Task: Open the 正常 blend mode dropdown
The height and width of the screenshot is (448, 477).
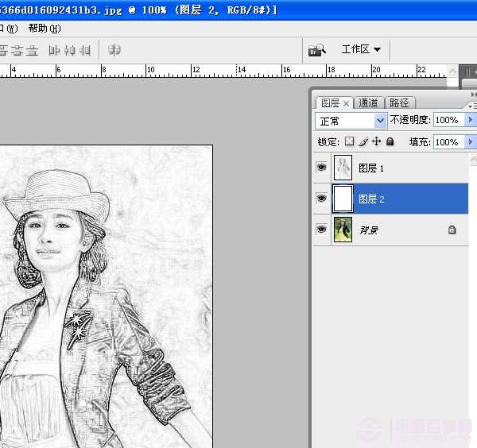Action: (351, 121)
